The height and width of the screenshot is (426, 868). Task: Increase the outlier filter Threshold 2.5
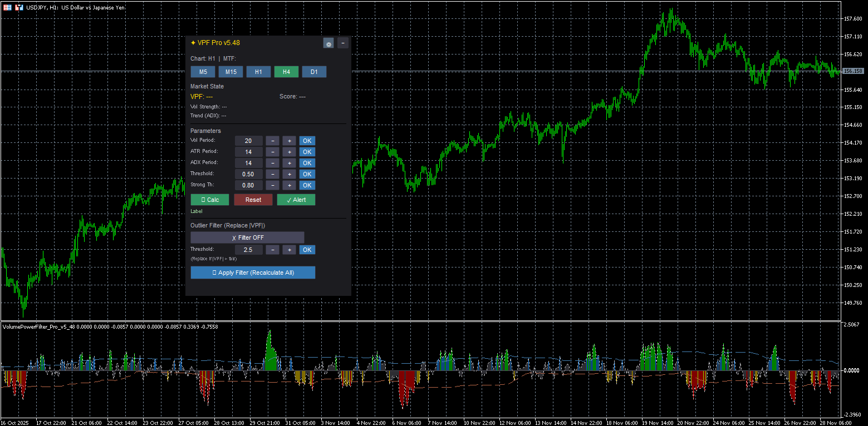coord(290,250)
